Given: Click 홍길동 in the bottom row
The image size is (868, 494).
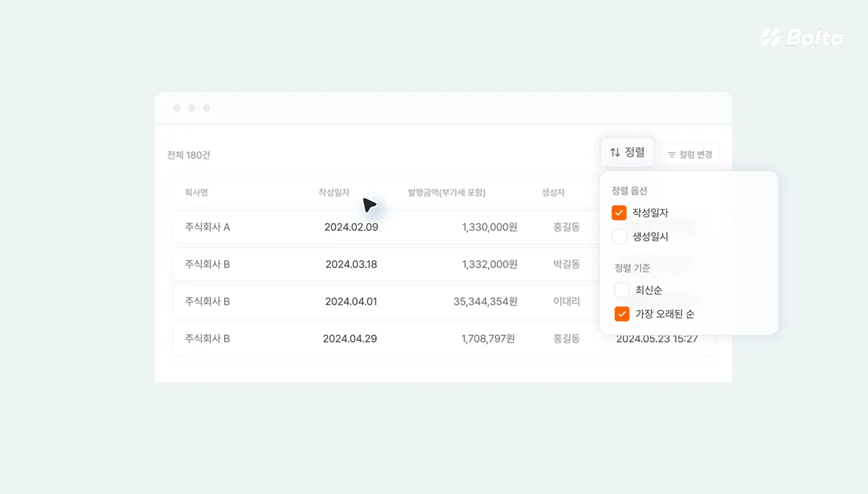Looking at the screenshot, I should point(566,338).
